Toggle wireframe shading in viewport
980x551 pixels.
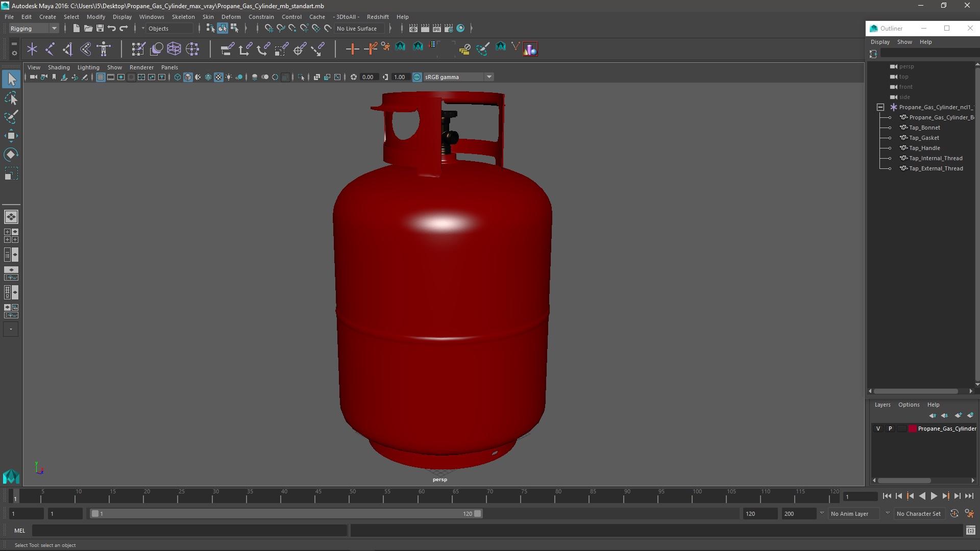tap(178, 77)
